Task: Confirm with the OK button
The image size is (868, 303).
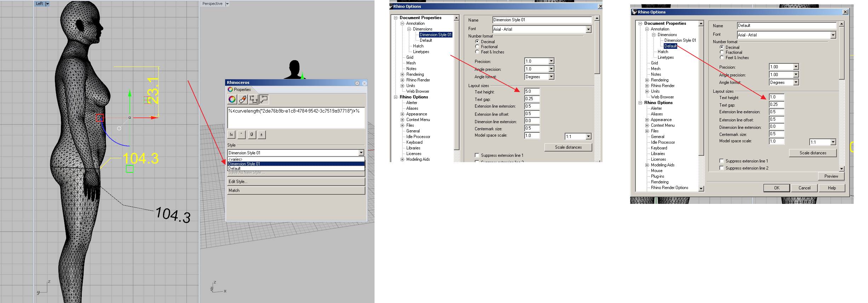Action: click(777, 188)
